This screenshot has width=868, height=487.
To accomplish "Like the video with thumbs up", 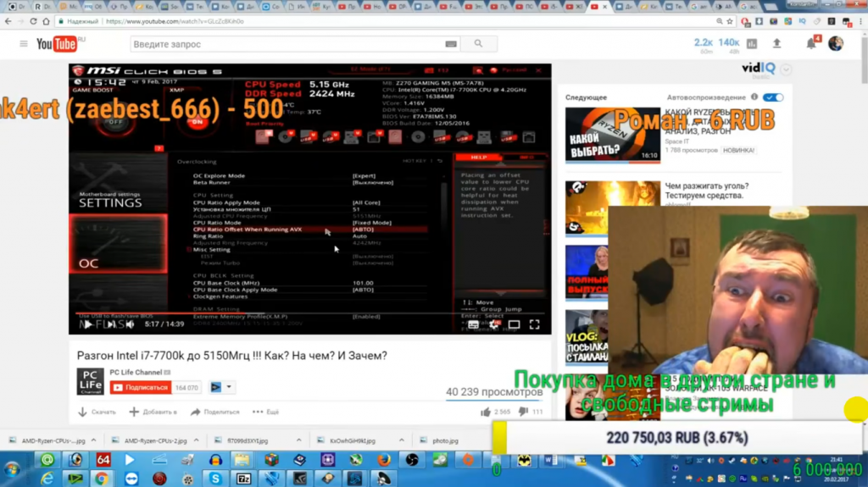I will pyautogui.click(x=486, y=412).
